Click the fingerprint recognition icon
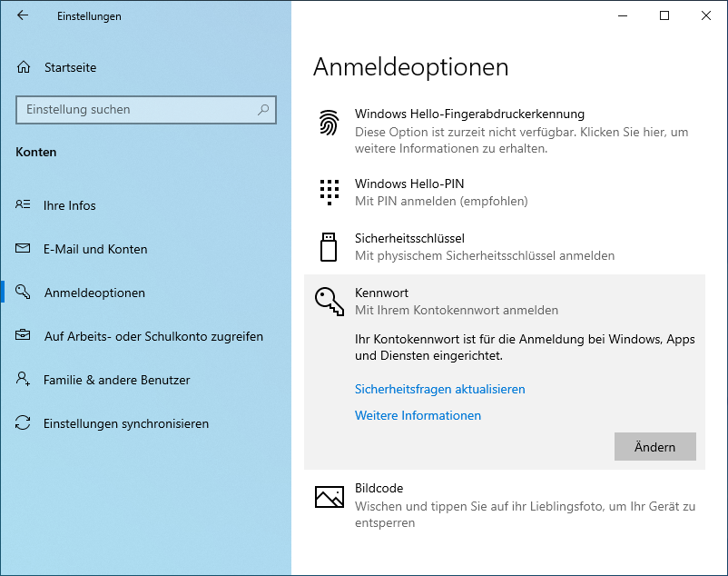This screenshot has width=728, height=576. pyautogui.click(x=329, y=123)
